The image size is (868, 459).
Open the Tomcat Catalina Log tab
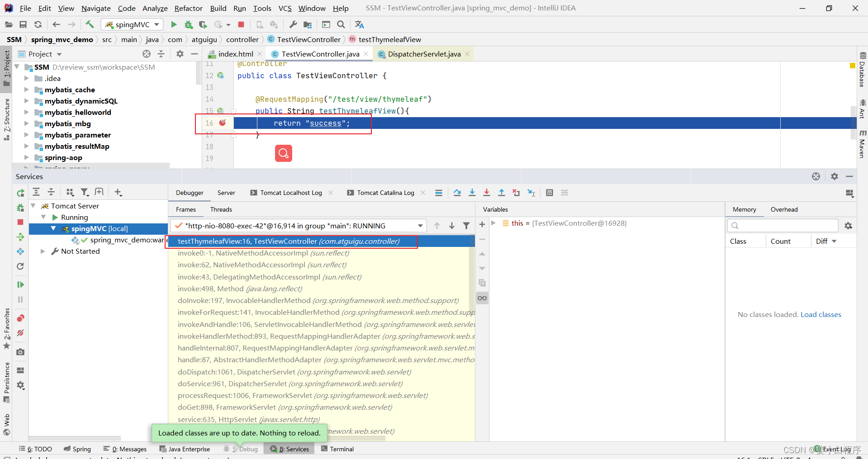point(385,193)
